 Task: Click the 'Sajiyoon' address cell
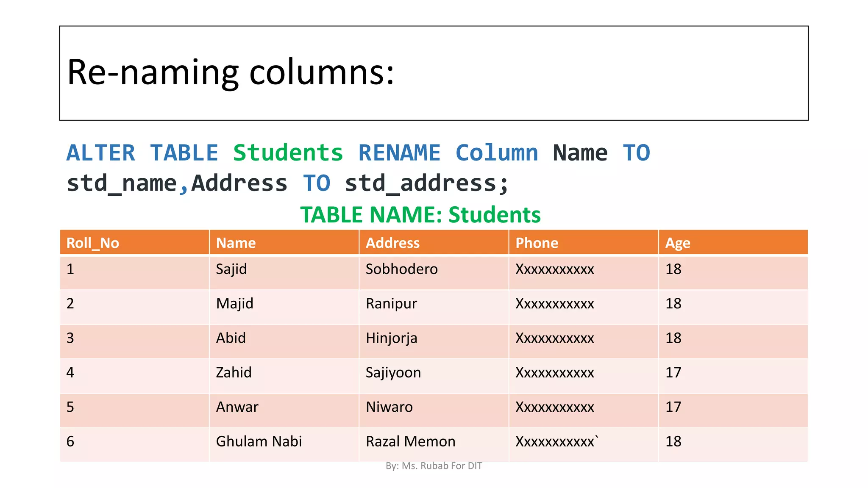[434, 376]
